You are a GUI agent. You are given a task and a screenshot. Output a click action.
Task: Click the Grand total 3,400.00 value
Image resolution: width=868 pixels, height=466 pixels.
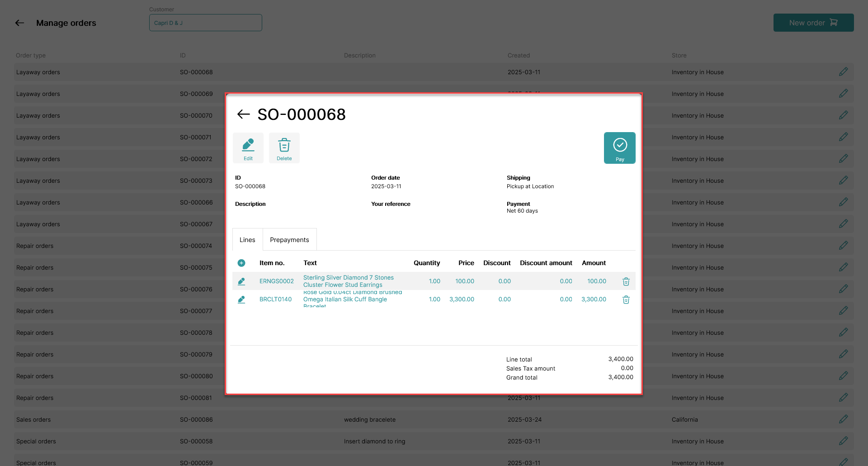coord(621,377)
